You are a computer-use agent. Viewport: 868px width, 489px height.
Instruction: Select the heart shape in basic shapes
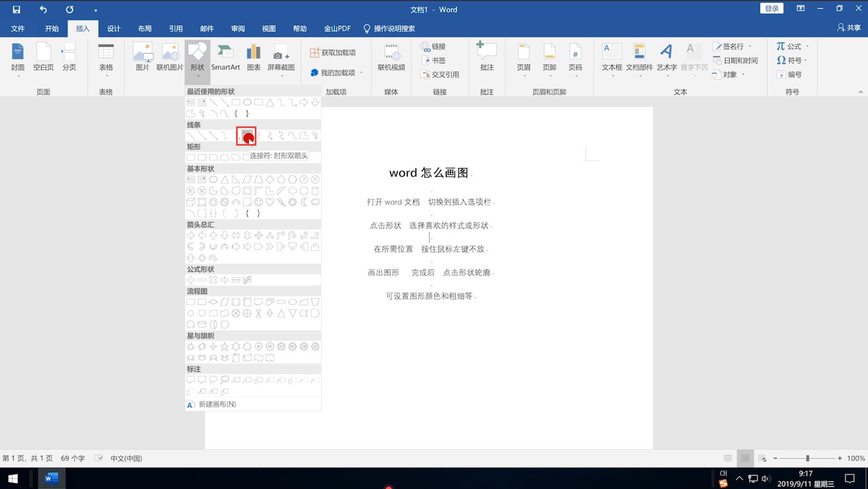click(x=270, y=202)
